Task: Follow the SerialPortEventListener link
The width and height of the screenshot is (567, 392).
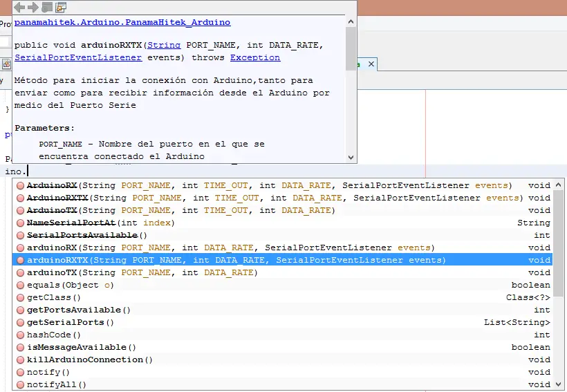Action: coord(78,57)
